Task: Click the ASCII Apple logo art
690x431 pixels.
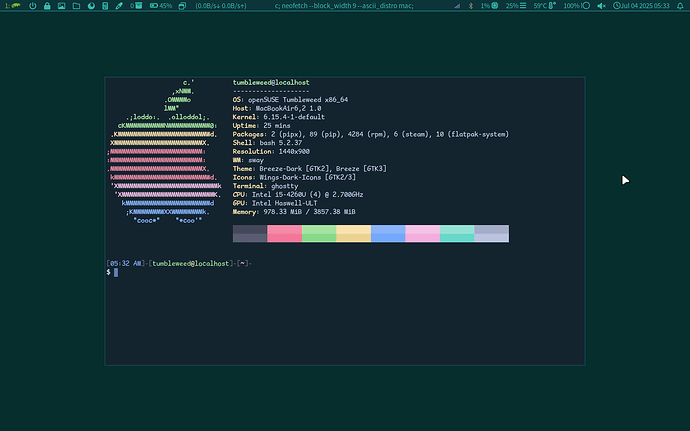Action: pyautogui.click(x=164, y=151)
